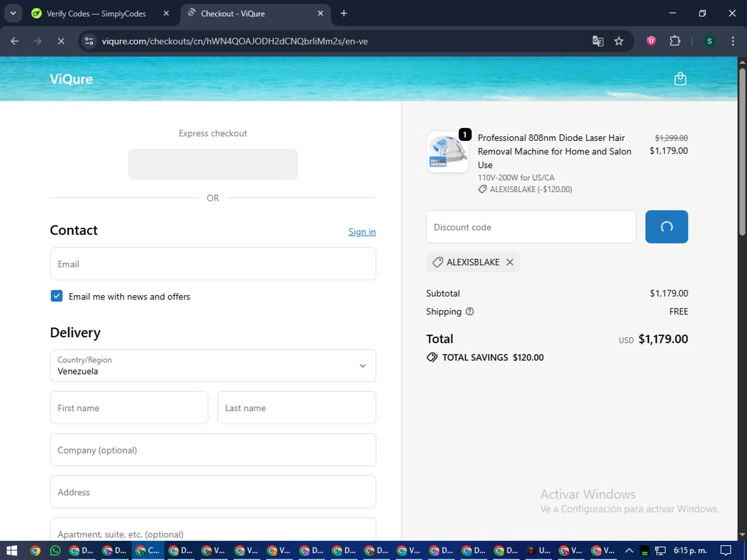The height and width of the screenshot is (560, 747).
Task: Open Chrome three-dot menu
Action: (x=733, y=41)
